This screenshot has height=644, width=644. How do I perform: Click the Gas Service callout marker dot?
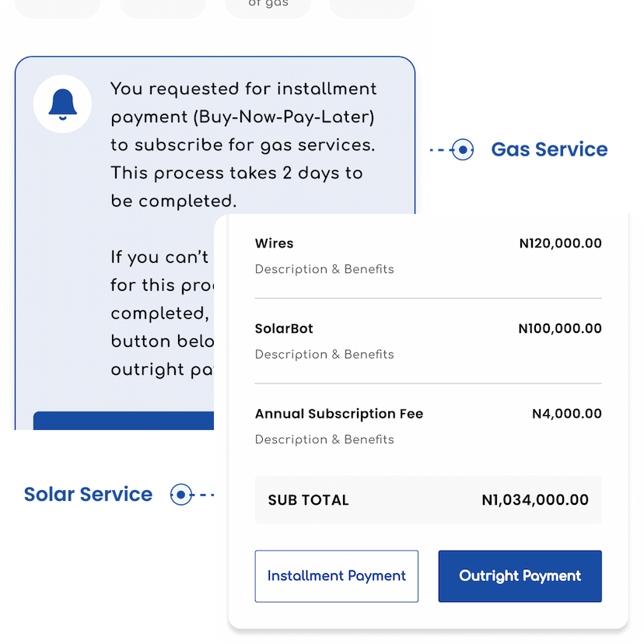pyautogui.click(x=463, y=149)
